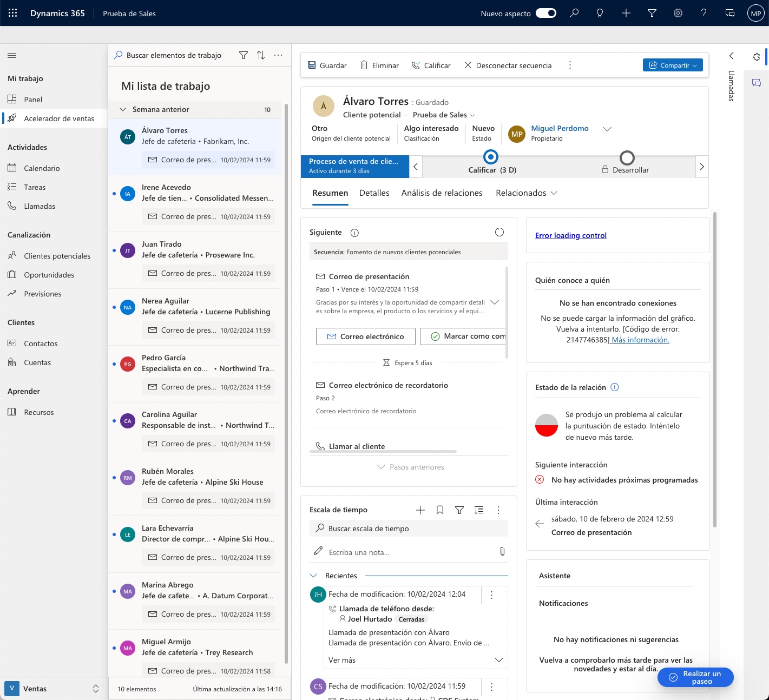Open Irene Acevedo work list item
769x700 pixels.
tap(195, 203)
